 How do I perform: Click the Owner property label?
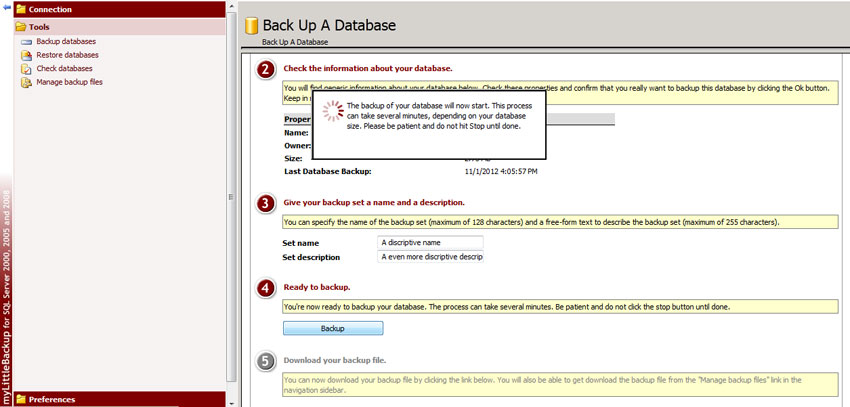[x=297, y=145]
